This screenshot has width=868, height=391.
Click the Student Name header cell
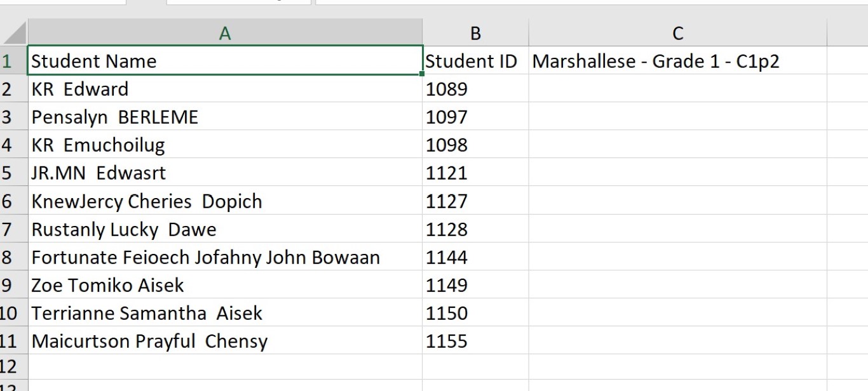[225, 62]
